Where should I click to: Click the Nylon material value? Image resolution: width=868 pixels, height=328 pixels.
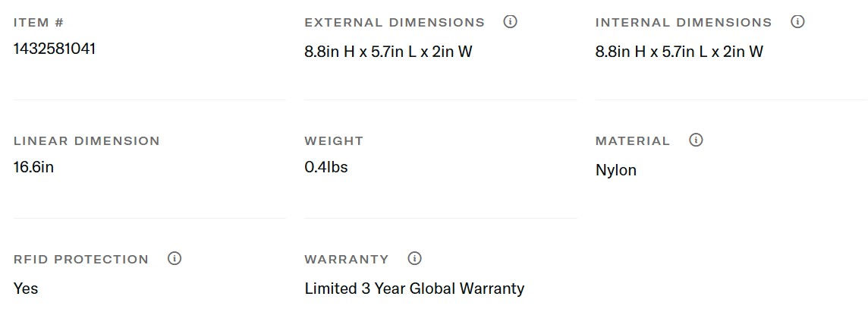click(616, 170)
